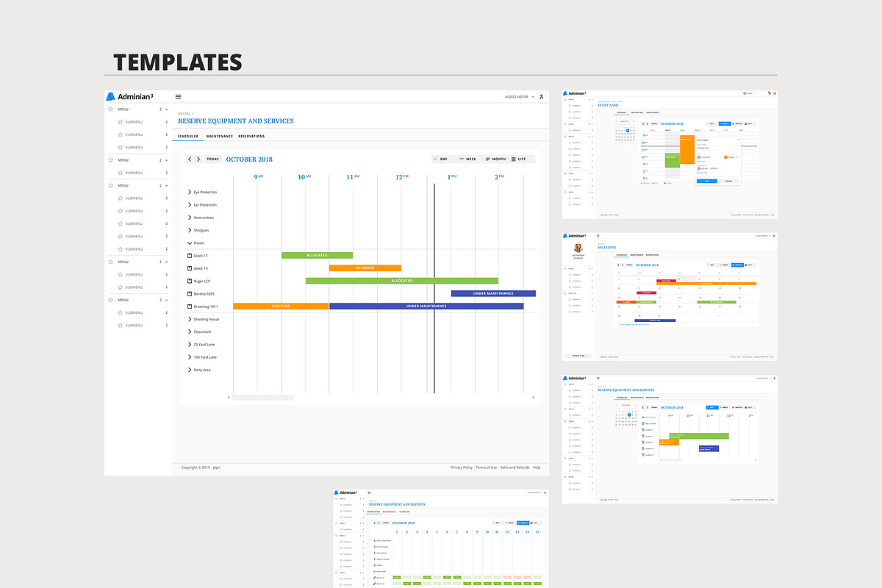Click the horizontal scrollbar under the scheduler

click(263, 398)
